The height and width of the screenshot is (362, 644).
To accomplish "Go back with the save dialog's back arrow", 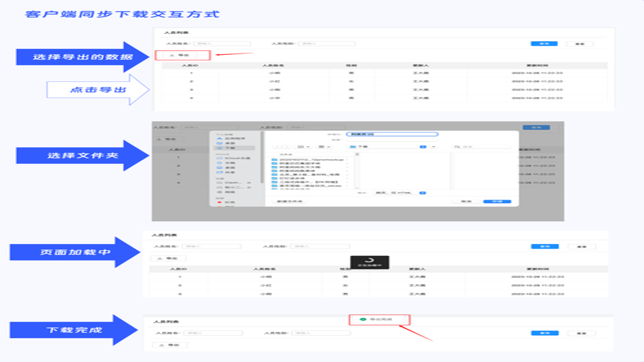I will pos(276,147).
